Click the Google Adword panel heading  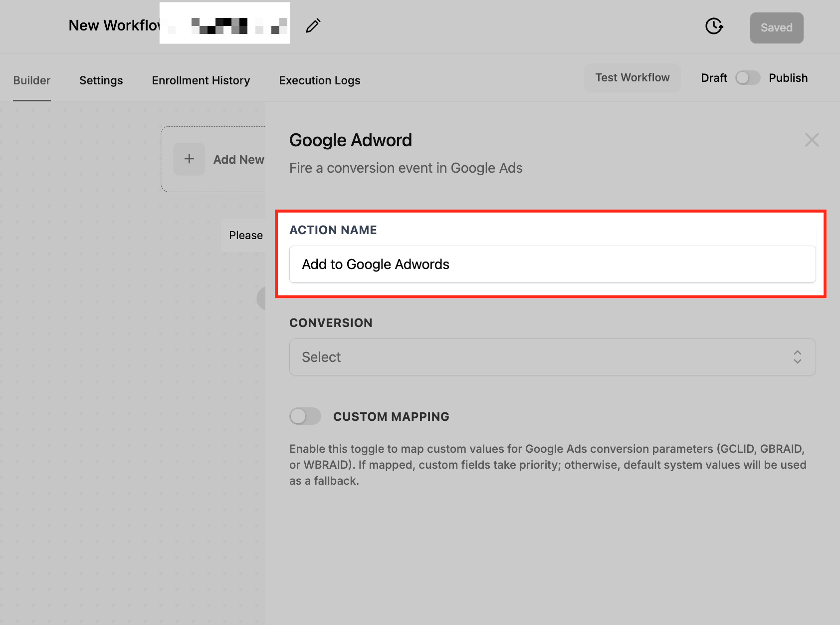[351, 140]
